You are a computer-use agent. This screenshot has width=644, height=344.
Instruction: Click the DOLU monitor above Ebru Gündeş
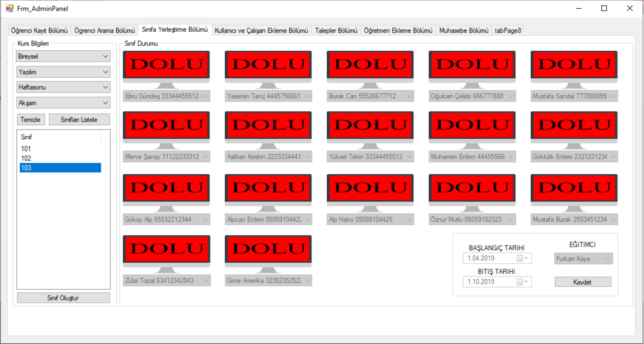tap(166, 65)
